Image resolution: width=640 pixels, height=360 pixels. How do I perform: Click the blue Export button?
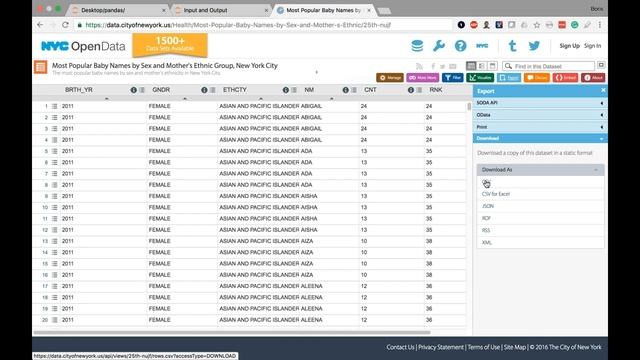pyautogui.click(x=509, y=78)
